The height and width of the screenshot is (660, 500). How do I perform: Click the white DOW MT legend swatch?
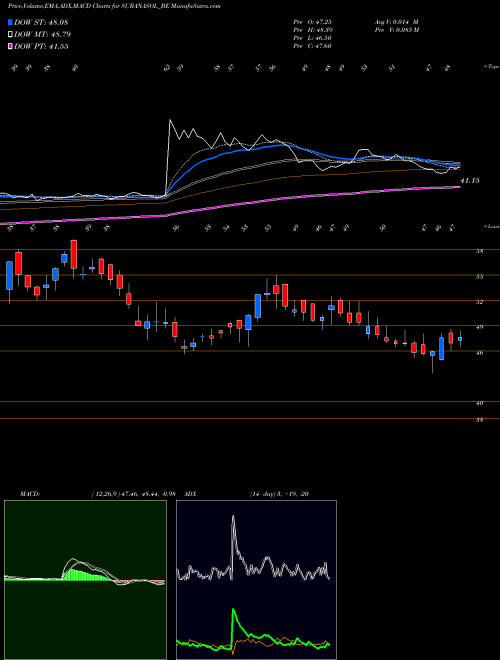[10, 35]
